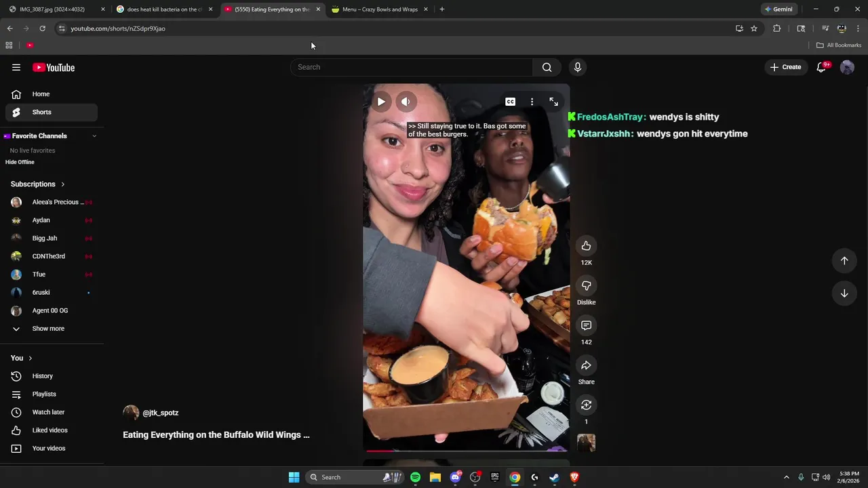
Task: Open the 6ruski subscription channel
Action: click(52, 293)
